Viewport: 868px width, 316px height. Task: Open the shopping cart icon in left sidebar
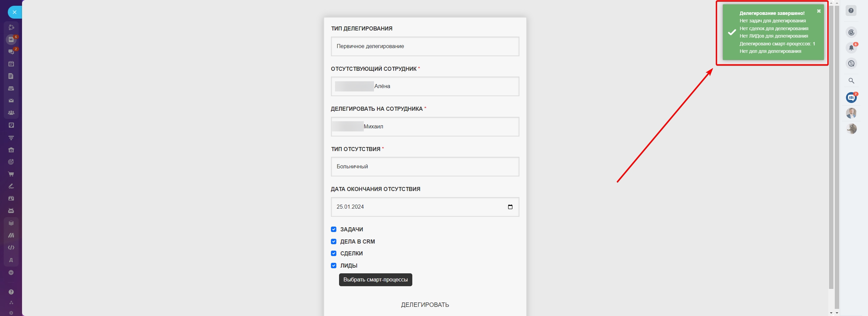11,174
